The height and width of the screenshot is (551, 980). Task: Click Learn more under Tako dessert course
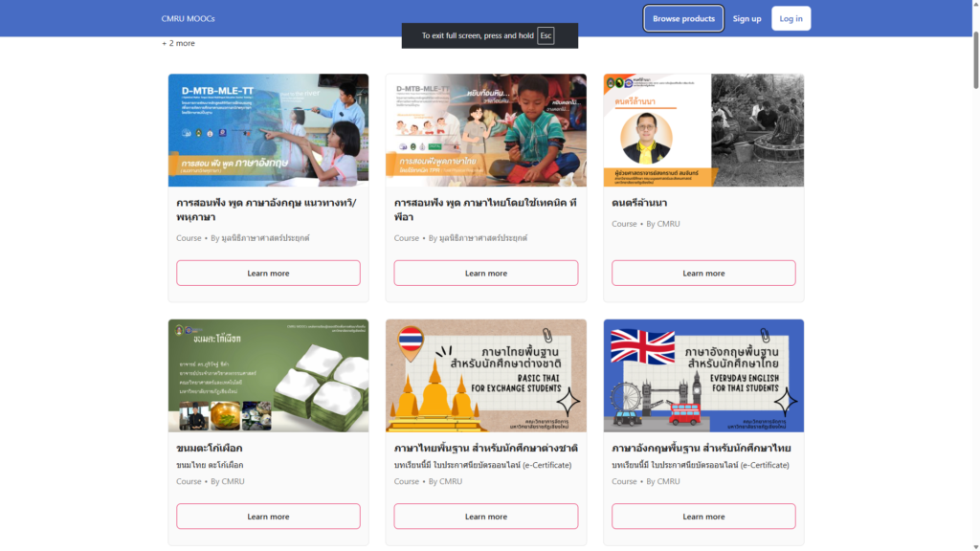pos(268,517)
